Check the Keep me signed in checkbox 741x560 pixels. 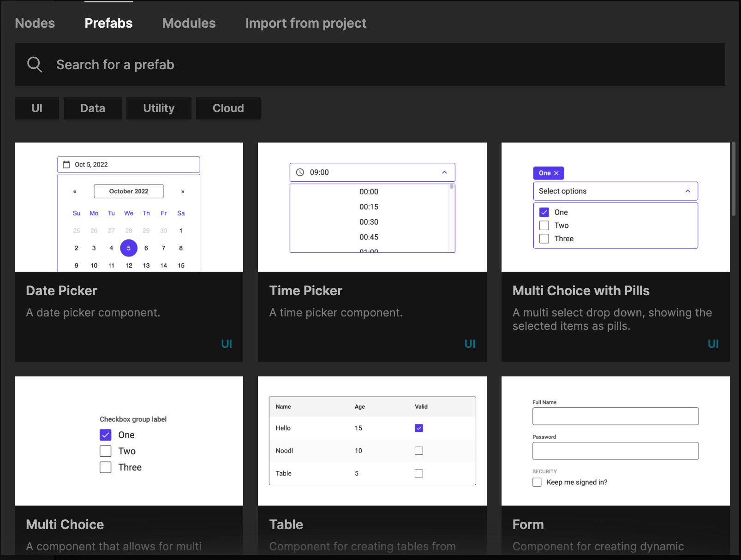(537, 482)
